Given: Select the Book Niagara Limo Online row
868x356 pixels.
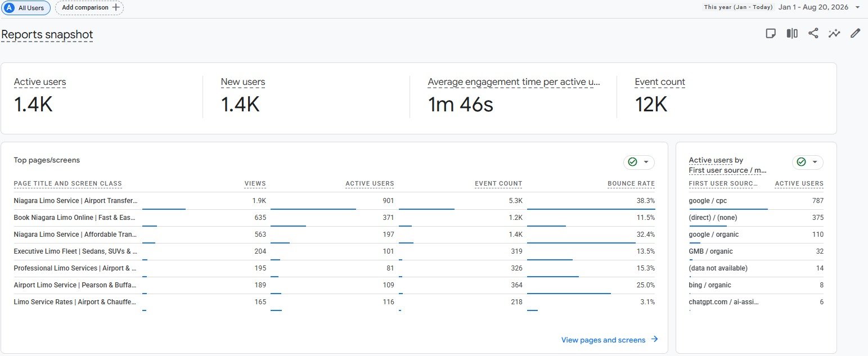Looking at the screenshot, I should [334, 218].
